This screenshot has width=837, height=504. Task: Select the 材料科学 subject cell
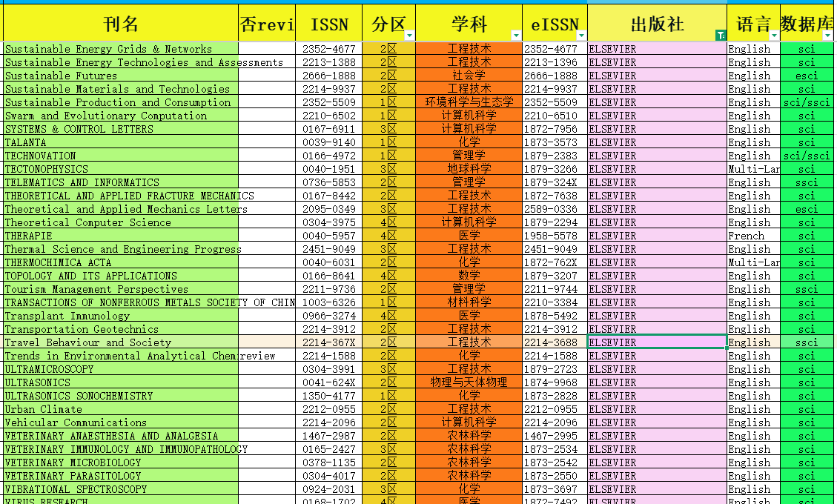point(469,302)
